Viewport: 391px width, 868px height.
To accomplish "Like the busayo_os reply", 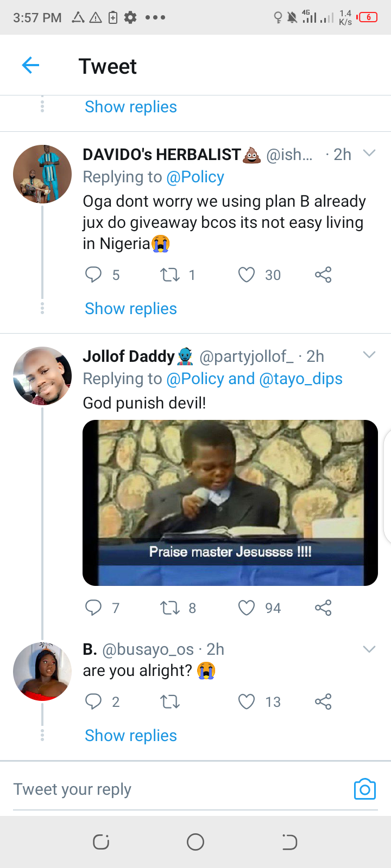I will tap(247, 702).
